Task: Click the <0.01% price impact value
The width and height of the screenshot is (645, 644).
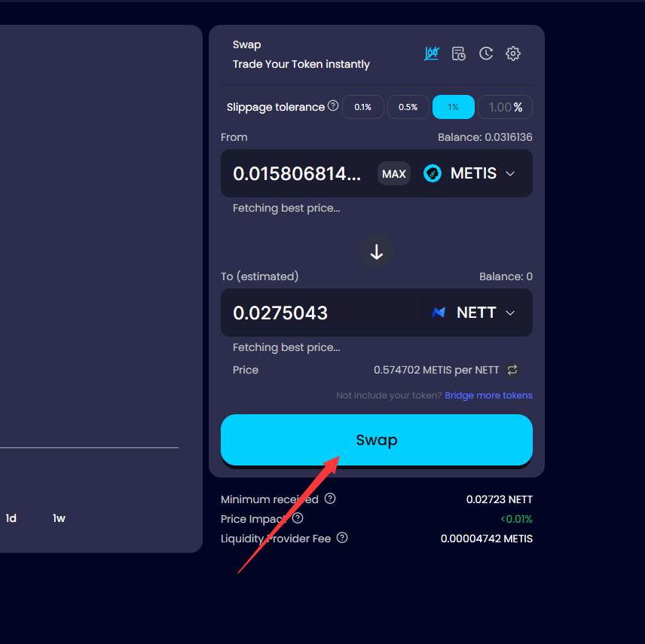Action: tap(516, 519)
